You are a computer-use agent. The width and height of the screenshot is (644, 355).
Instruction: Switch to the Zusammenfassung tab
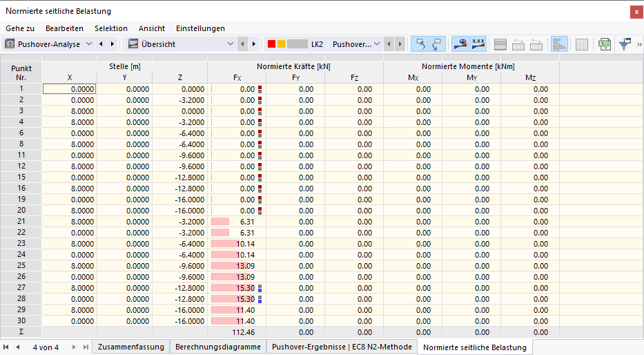131,347
